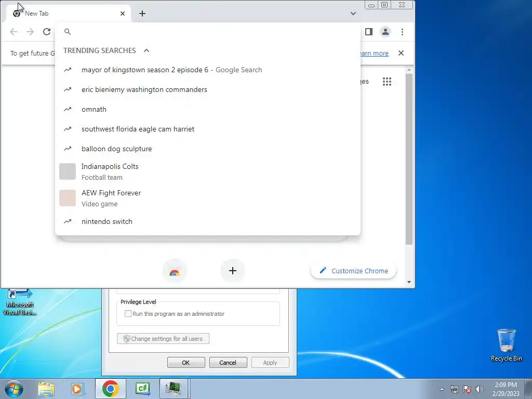The height and width of the screenshot is (399, 532).
Task: Select Microsoft Visual Basic desktop shortcut
Action: pos(20,302)
